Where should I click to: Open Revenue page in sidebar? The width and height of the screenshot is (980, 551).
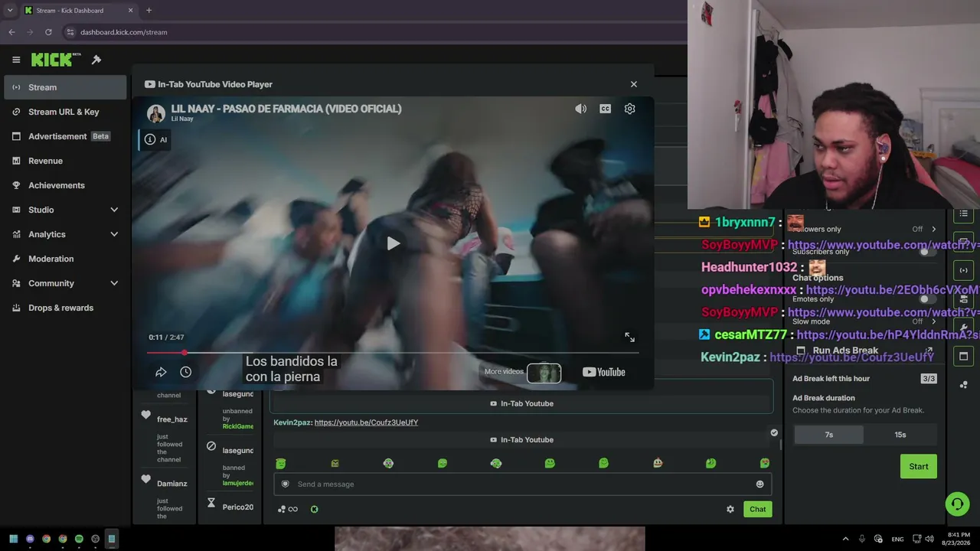click(65, 161)
